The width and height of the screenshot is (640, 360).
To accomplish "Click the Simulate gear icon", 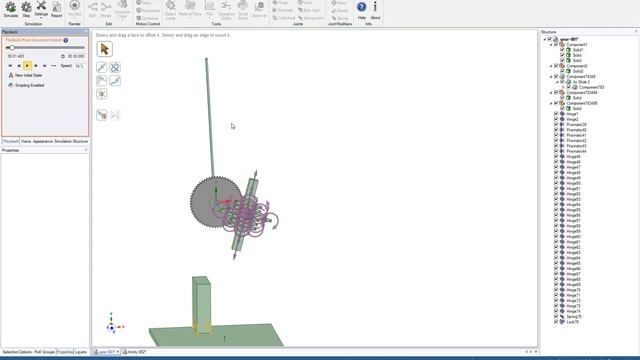I will click(11, 7).
